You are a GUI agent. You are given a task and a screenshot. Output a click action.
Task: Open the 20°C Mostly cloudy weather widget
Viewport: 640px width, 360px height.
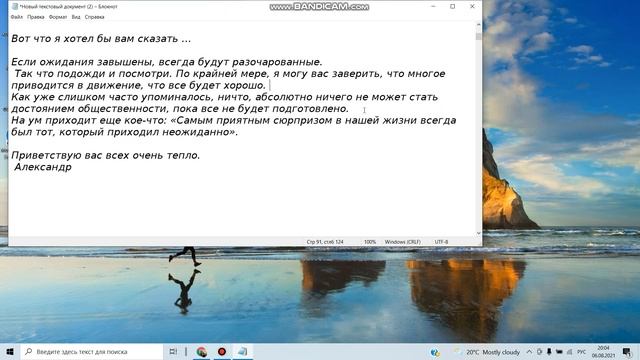click(488, 352)
